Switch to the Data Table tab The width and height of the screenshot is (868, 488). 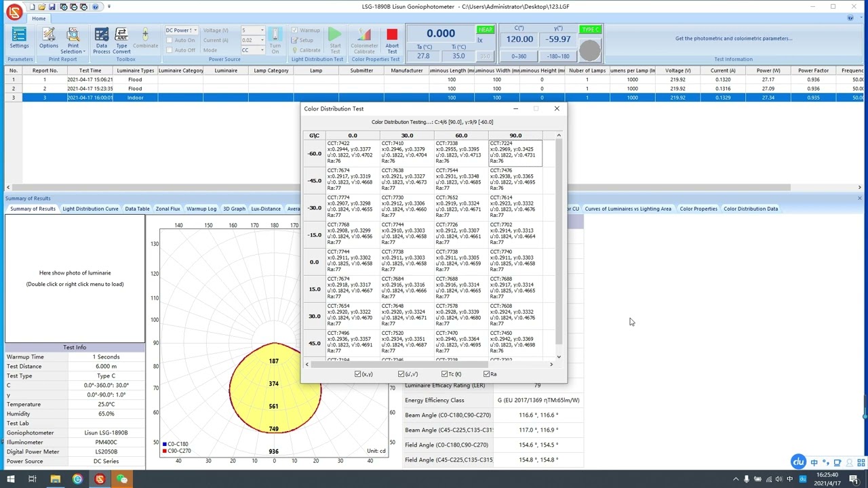pyautogui.click(x=137, y=209)
